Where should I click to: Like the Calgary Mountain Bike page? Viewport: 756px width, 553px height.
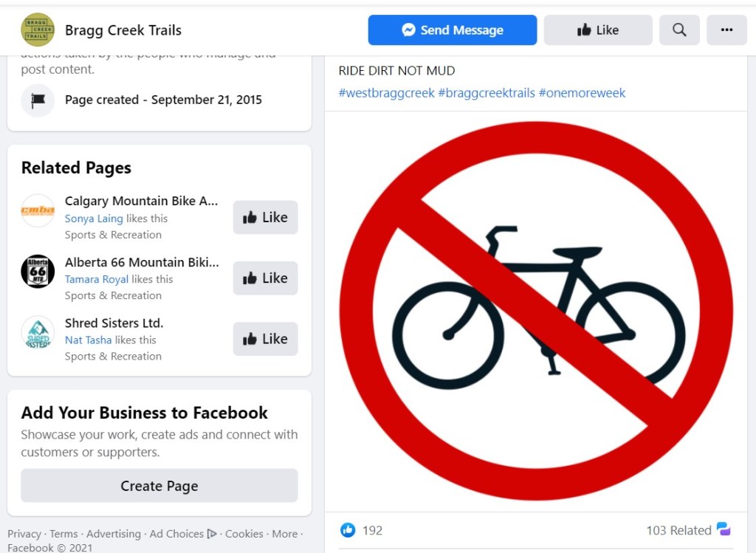[x=265, y=217]
